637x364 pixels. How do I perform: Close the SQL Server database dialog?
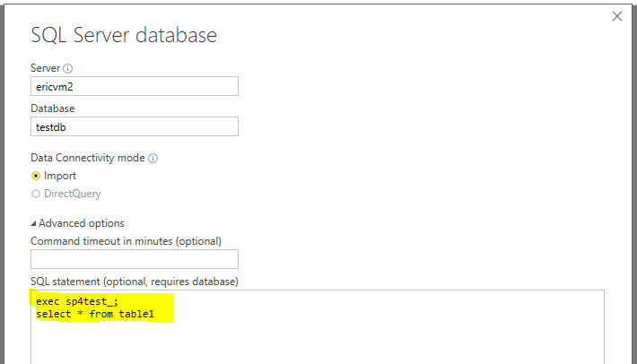point(617,16)
